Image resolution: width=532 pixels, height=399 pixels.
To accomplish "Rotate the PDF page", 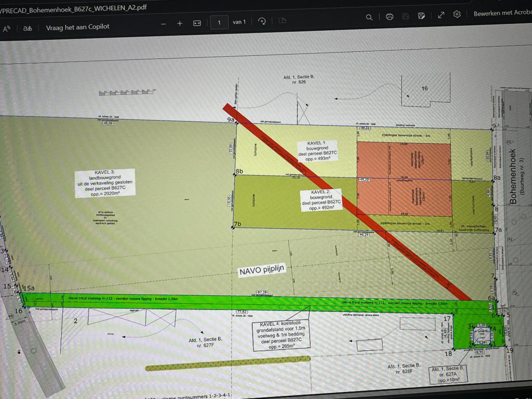I will [x=262, y=21].
